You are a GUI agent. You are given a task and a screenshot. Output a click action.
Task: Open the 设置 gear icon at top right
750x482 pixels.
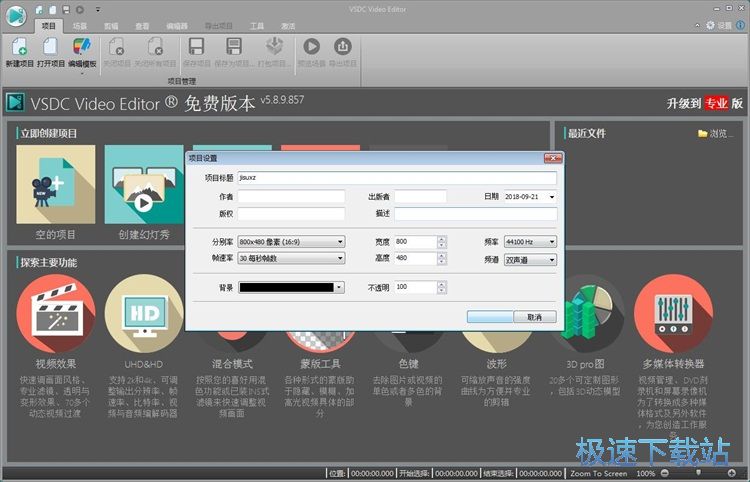coord(709,25)
